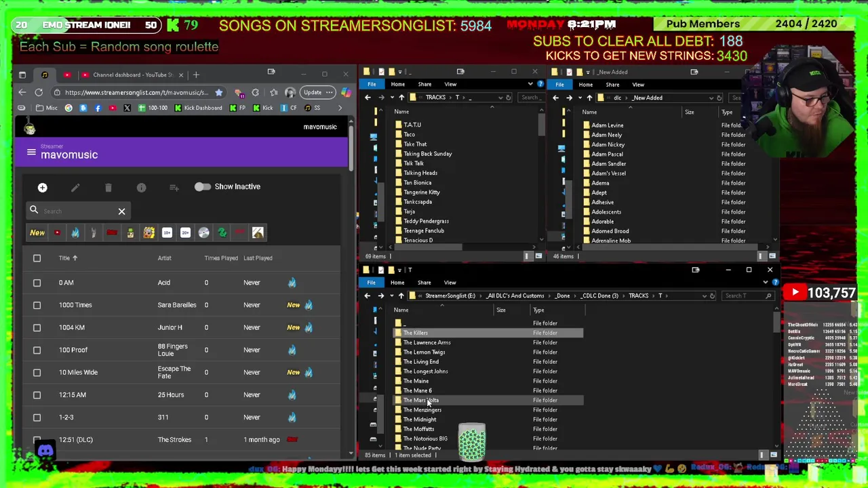Open the Facebook bookmark icon
Image resolution: width=868 pixels, height=488 pixels.
tap(98, 108)
